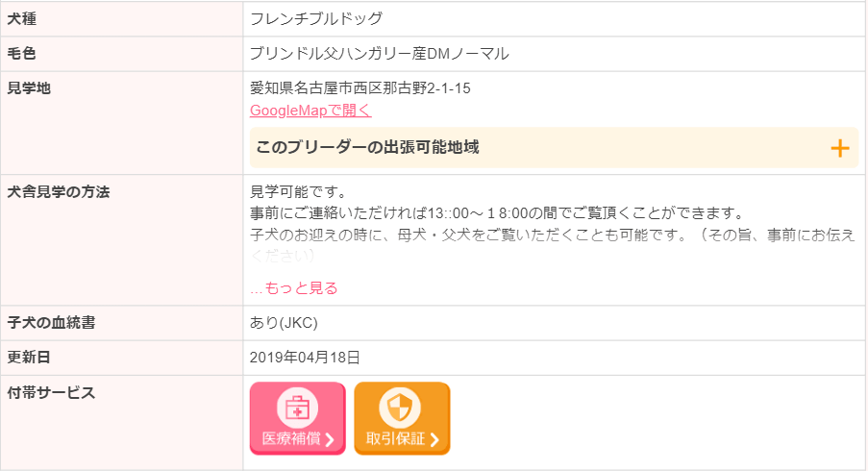Select the フレンチブルドッグ breed text
This screenshot has width=868, height=471.
316,18
